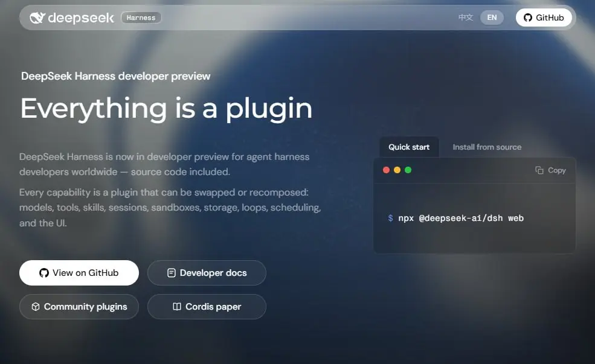Open GitHub button in top navigation
The width and height of the screenshot is (595, 364).
point(544,18)
